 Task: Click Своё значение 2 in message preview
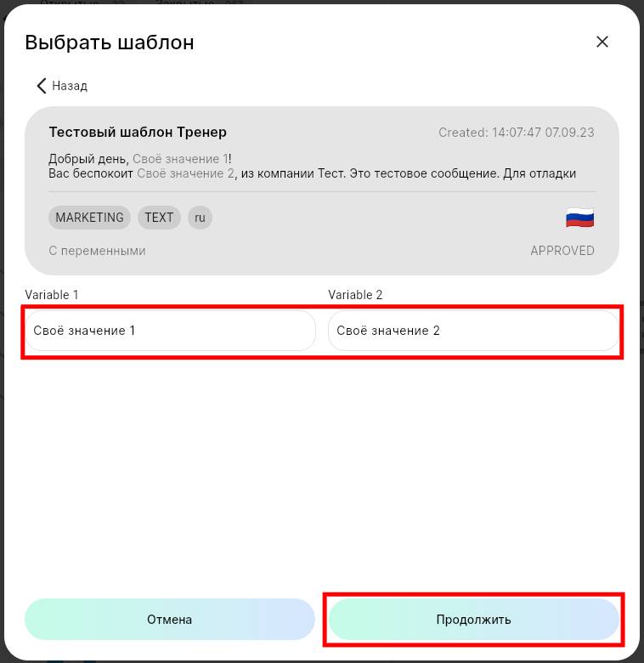[x=185, y=173]
